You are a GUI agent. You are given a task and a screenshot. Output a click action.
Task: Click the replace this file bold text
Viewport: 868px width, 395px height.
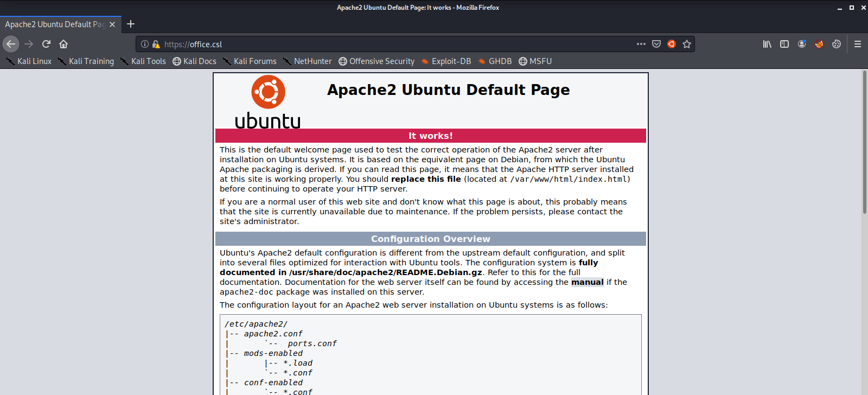click(x=426, y=179)
